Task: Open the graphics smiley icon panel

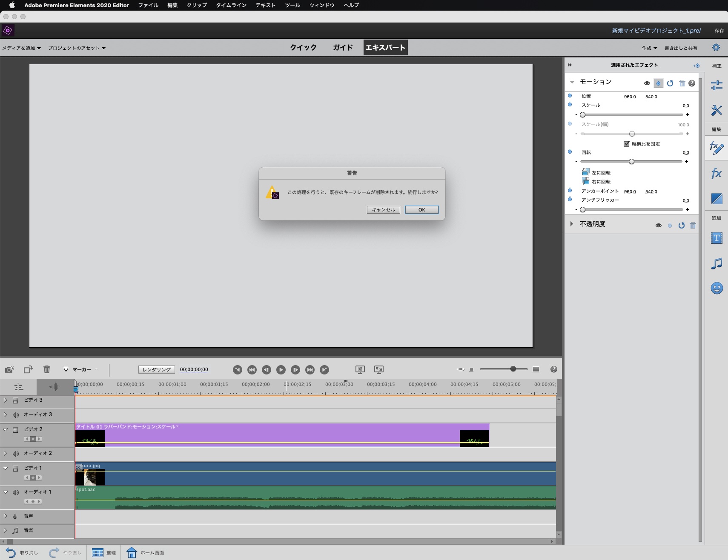Action: click(717, 289)
